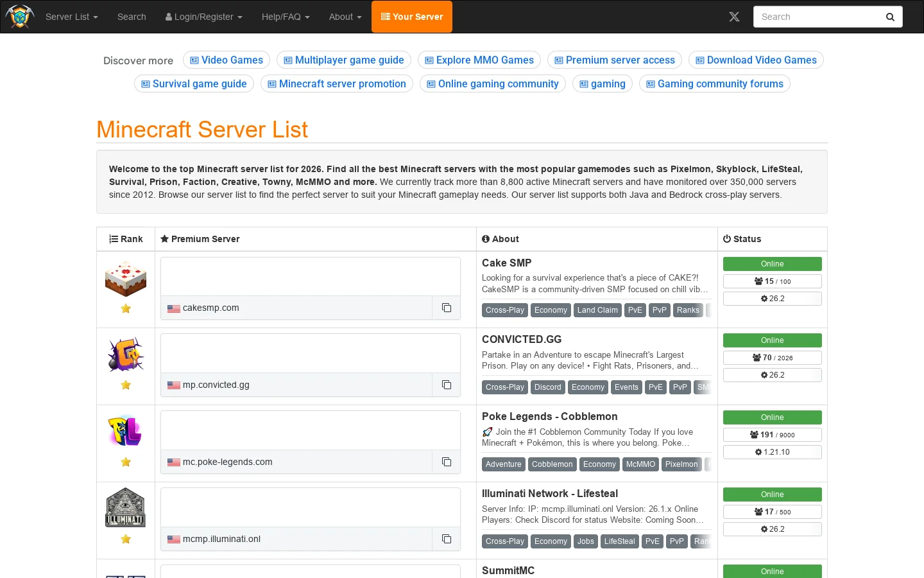Click the US flag beside mp.convicted.gg

174,385
